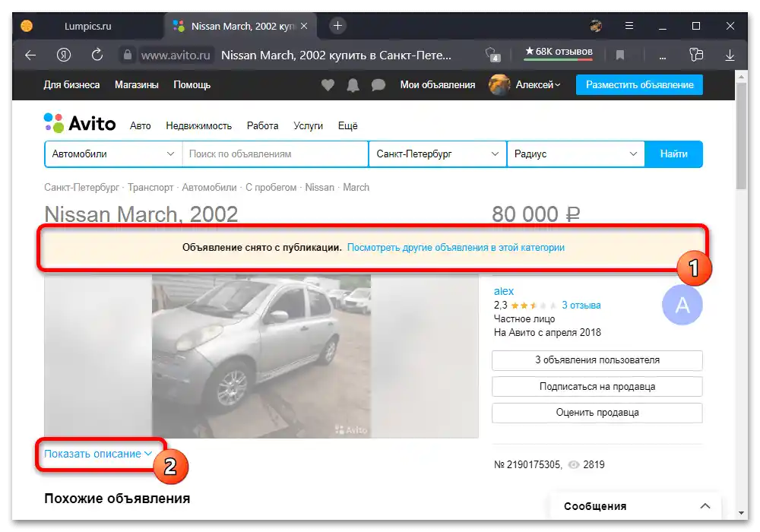Click the scrollbar down arrow
Image resolution: width=760 pixels, height=532 pixels.
click(x=740, y=512)
